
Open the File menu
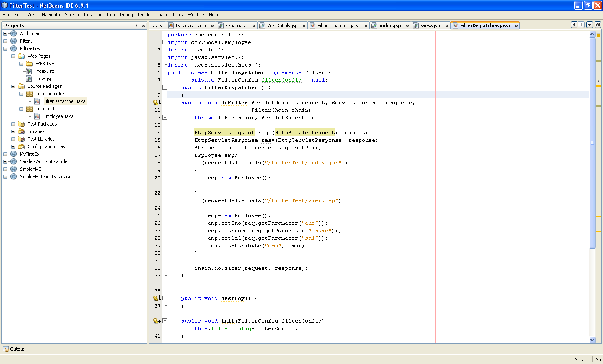(5, 15)
